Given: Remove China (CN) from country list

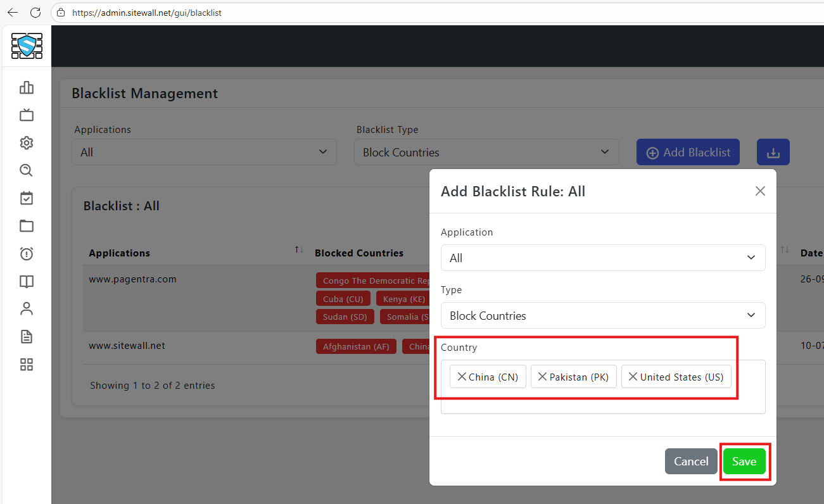Looking at the screenshot, I should pos(462,377).
